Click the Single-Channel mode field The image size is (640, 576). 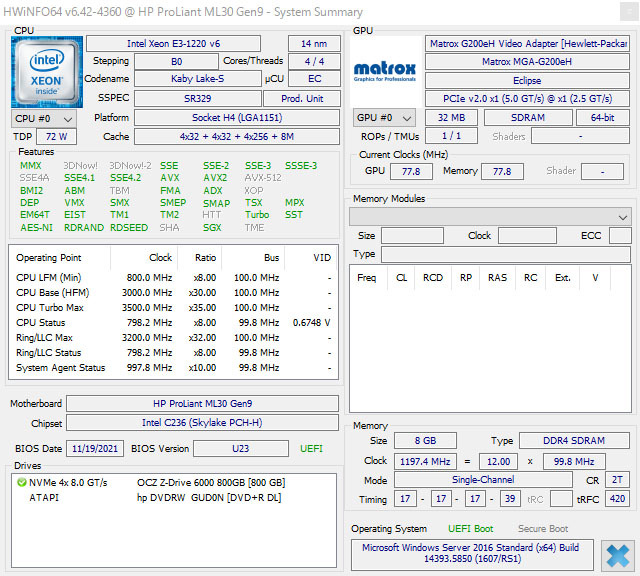(483, 480)
